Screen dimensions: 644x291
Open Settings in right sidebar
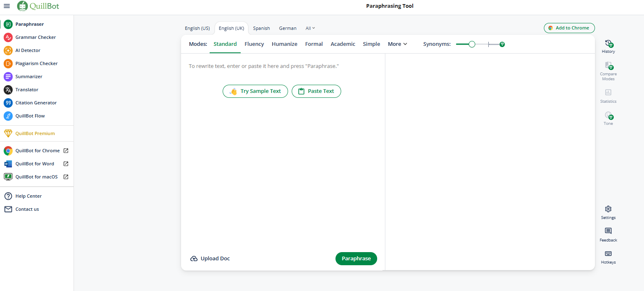pos(608,212)
